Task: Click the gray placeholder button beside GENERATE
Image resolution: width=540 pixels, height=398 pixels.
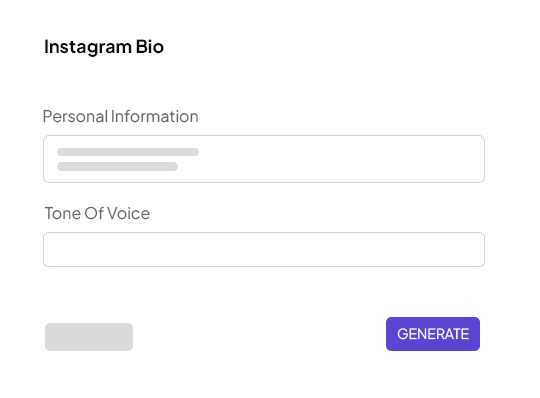Action: click(x=89, y=337)
